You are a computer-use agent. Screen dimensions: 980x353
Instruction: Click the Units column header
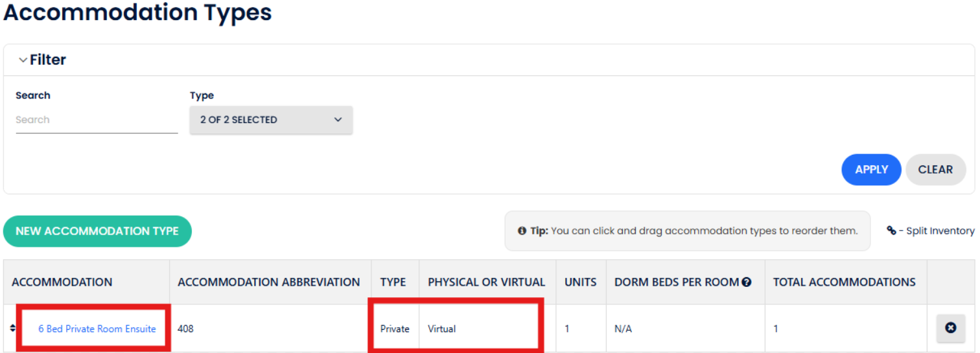pyautogui.click(x=581, y=282)
